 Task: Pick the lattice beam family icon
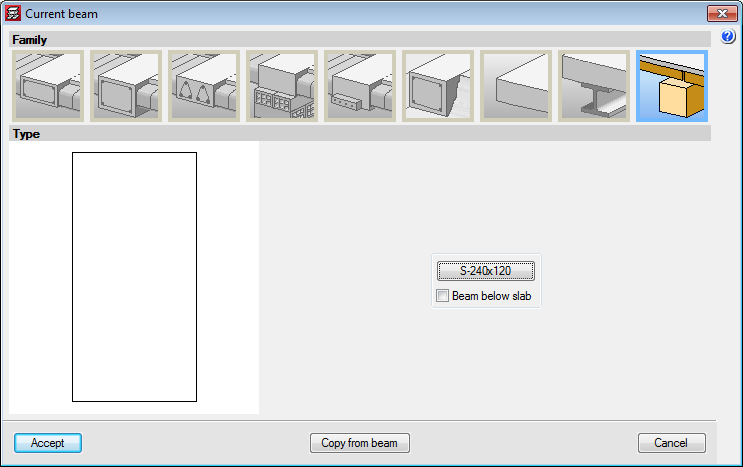click(282, 86)
